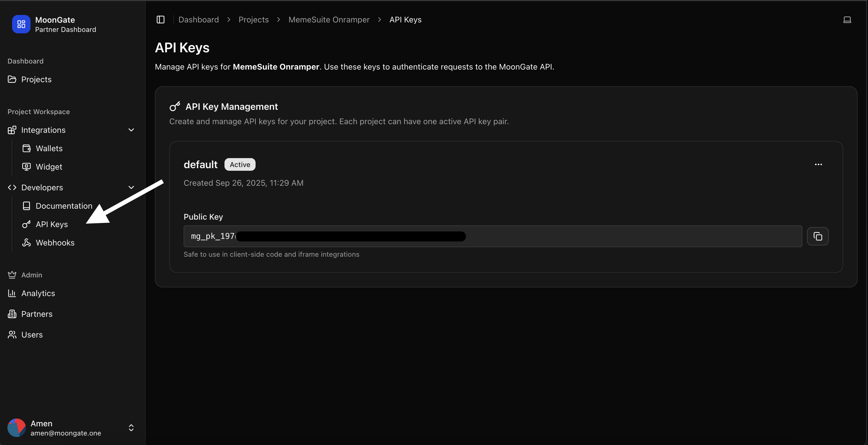Copy the public key using the copy icon
Viewport: 868px width, 445px height.
pos(818,236)
